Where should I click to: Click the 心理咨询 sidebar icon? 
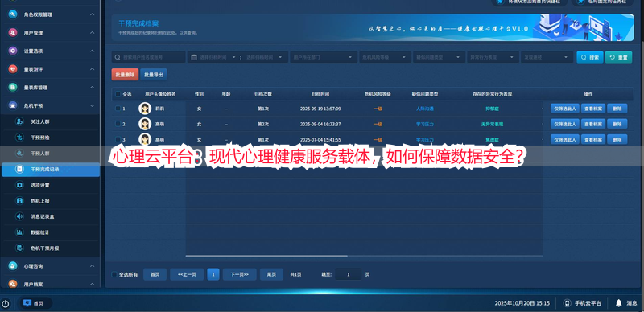click(13, 266)
